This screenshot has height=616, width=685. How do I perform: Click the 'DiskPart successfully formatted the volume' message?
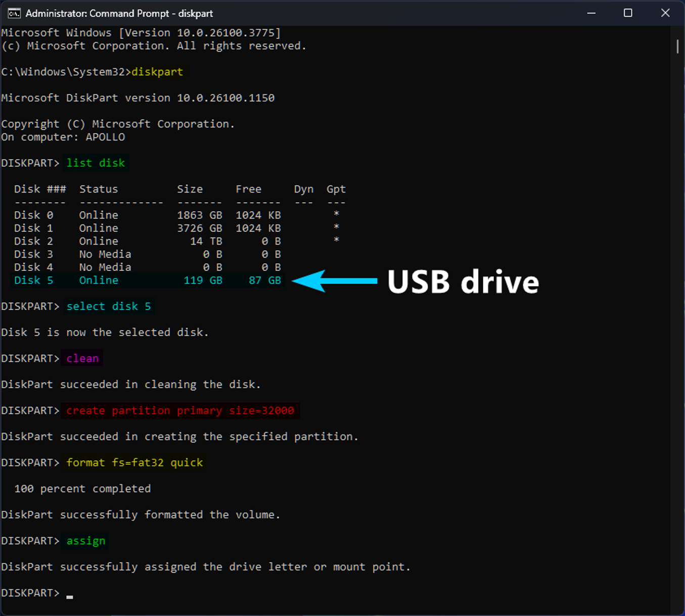tap(141, 514)
